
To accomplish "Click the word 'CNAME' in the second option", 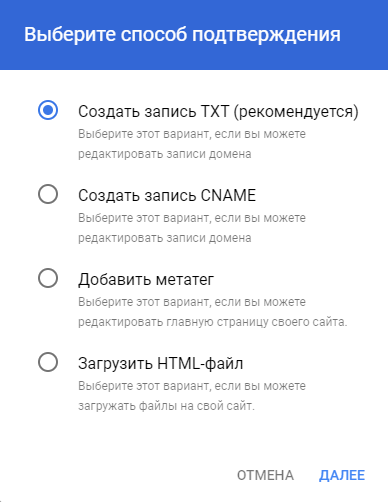I will pyautogui.click(x=228, y=195).
